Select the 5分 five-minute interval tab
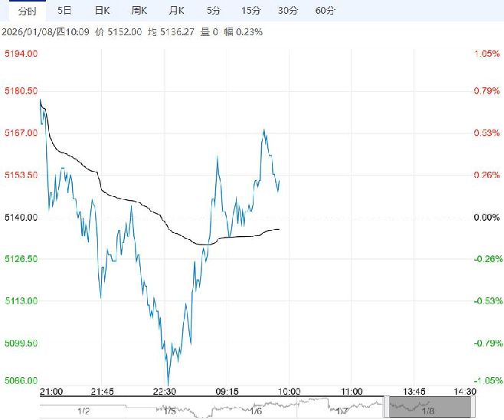Screen dimensions: 504x420 tap(214, 10)
